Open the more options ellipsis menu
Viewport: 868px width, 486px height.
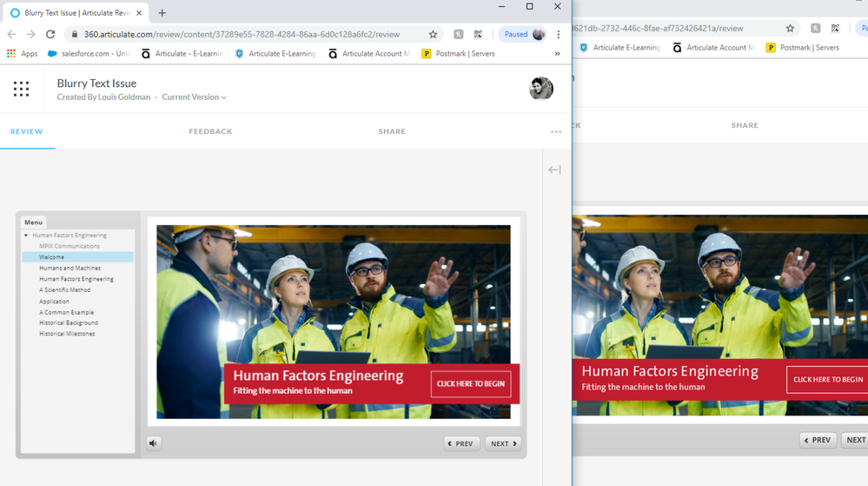pyautogui.click(x=556, y=132)
